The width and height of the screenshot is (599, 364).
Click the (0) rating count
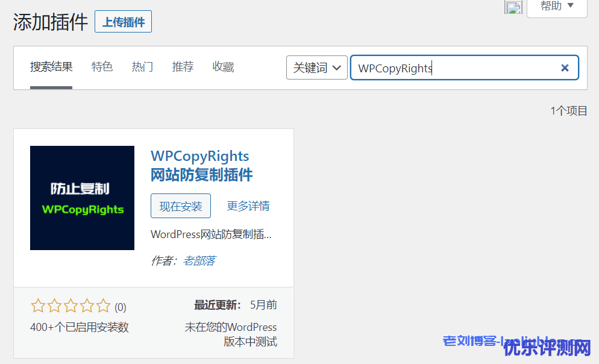coord(121,307)
